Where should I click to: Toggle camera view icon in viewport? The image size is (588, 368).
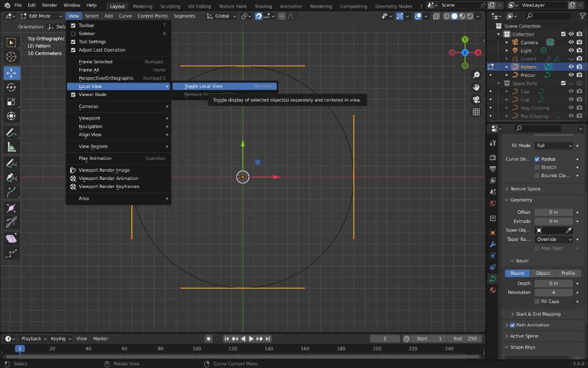click(476, 99)
